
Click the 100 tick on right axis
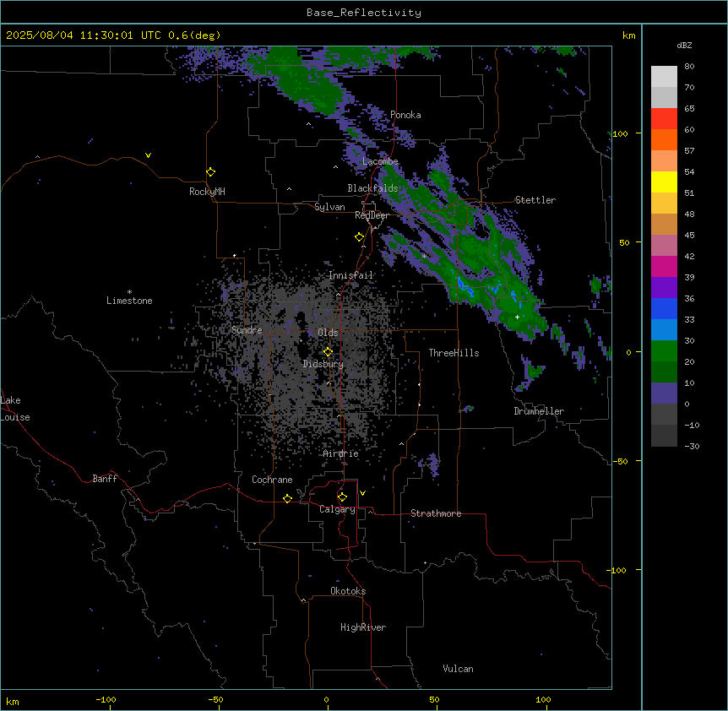click(620, 133)
